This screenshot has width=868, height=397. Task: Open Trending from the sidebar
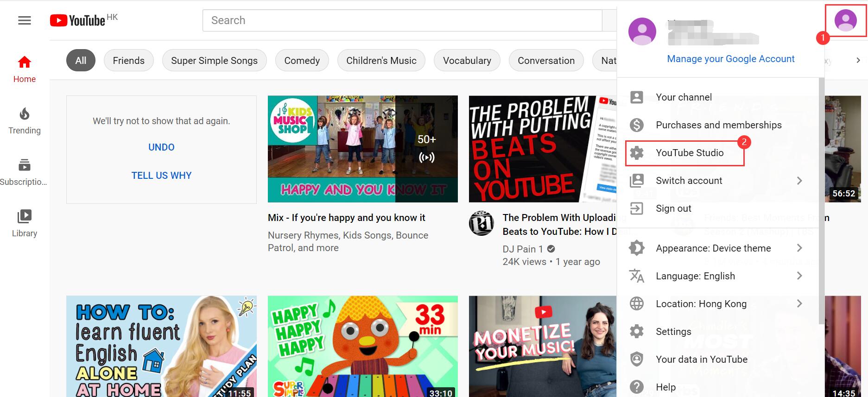pos(25,120)
